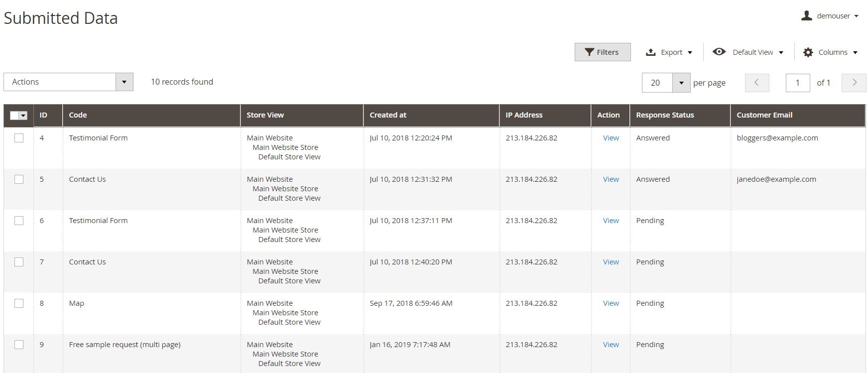This screenshot has height=373, width=868.
Task: Click the Map code cell
Action: (77, 303)
